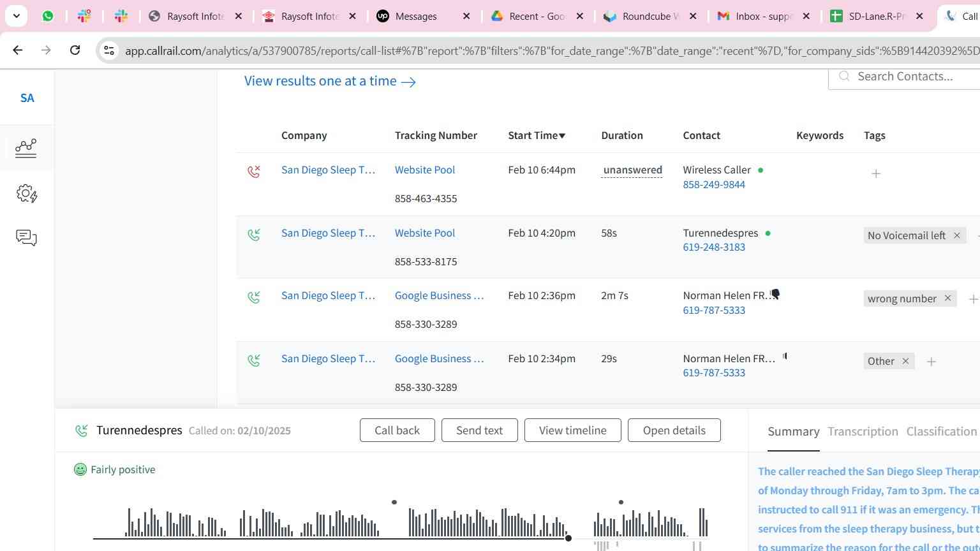Open the WhatsApp browser tab
980x551 pixels.
[x=48, y=16]
